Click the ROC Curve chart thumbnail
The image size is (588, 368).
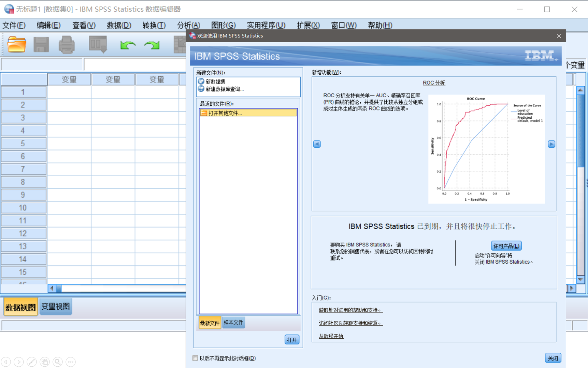tap(486, 149)
